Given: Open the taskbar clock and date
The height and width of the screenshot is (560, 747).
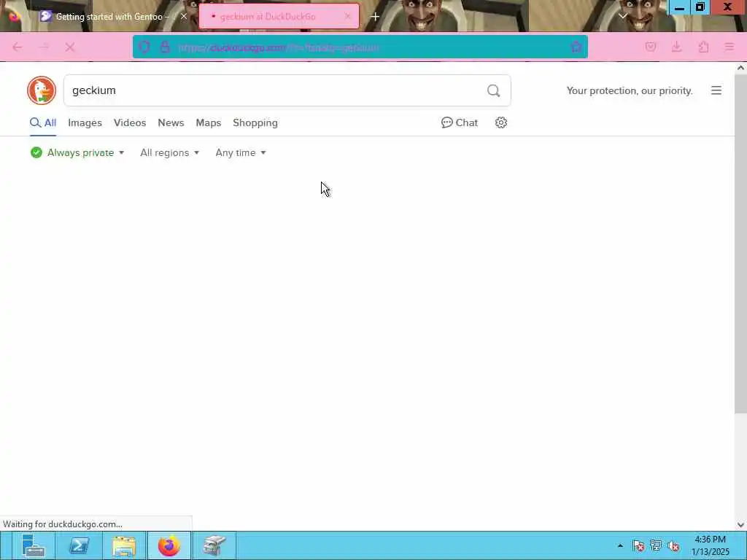Looking at the screenshot, I should tap(711, 545).
